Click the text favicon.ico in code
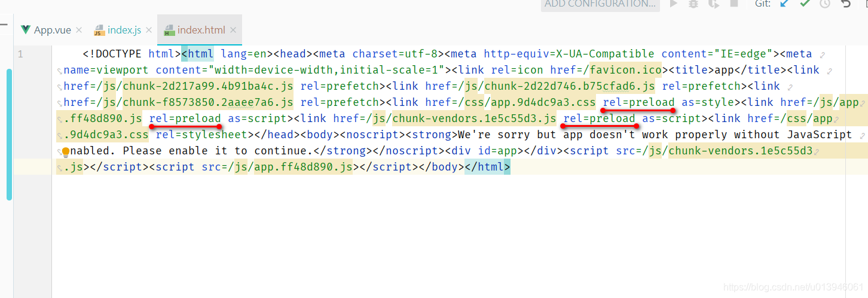 626,70
